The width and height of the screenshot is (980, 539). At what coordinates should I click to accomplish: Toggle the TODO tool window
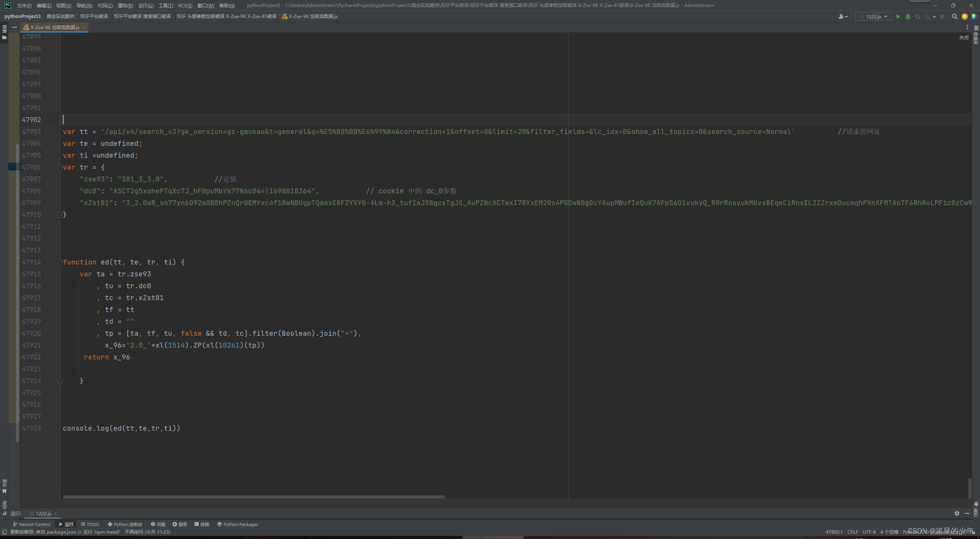pyautogui.click(x=90, y=524)
